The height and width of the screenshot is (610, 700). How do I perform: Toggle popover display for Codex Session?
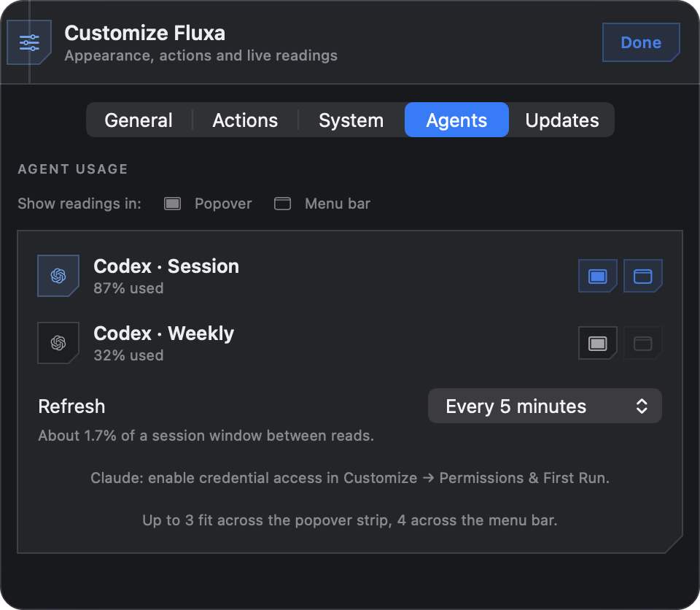[x=598, y=276]
